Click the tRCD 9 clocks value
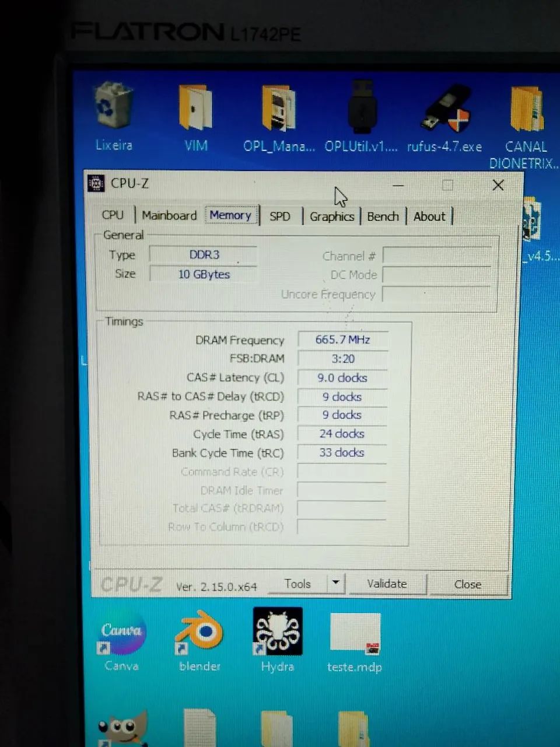The width and height of the screenshot is (560, 747). click(343, 397)
